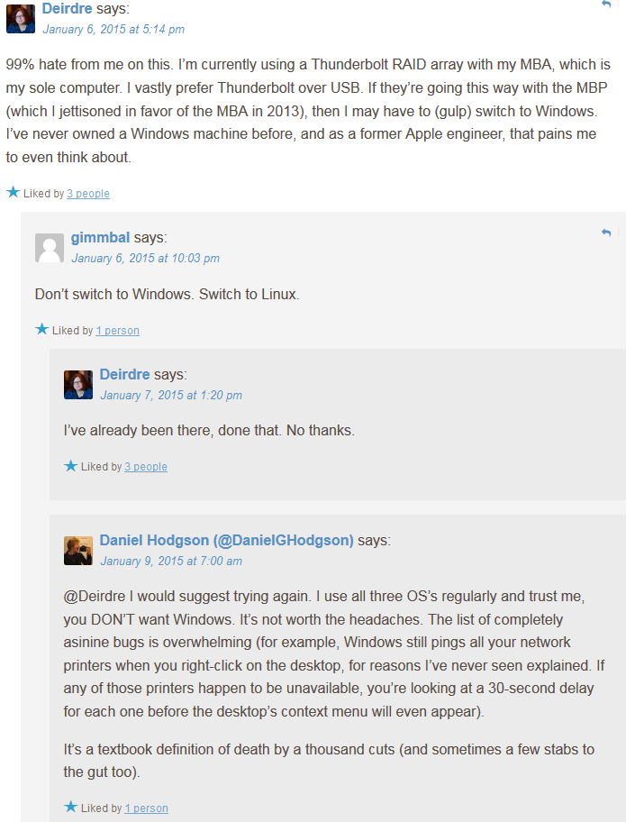This screenshot has height=822, width=644.
Task: Click Deirdre's avatar on January 7 reply
Action: [78, 385]
